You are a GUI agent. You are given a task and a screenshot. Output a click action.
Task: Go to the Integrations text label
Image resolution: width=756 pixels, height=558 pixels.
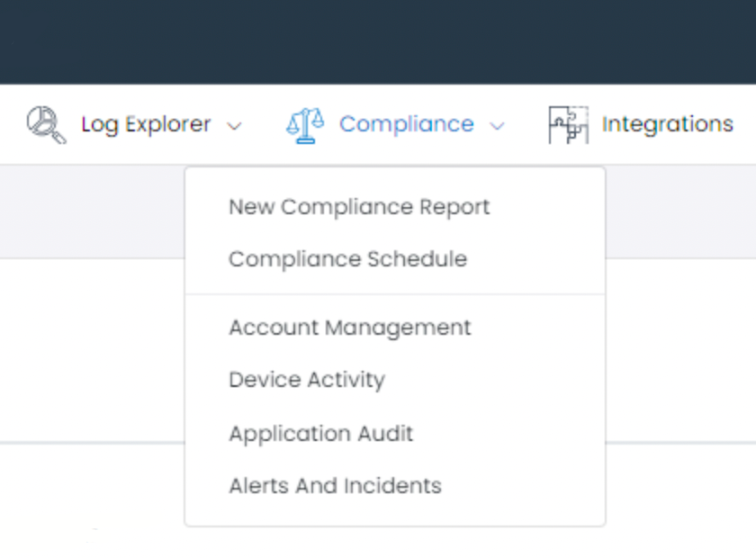pyautogui.click(x=668, y=124)
